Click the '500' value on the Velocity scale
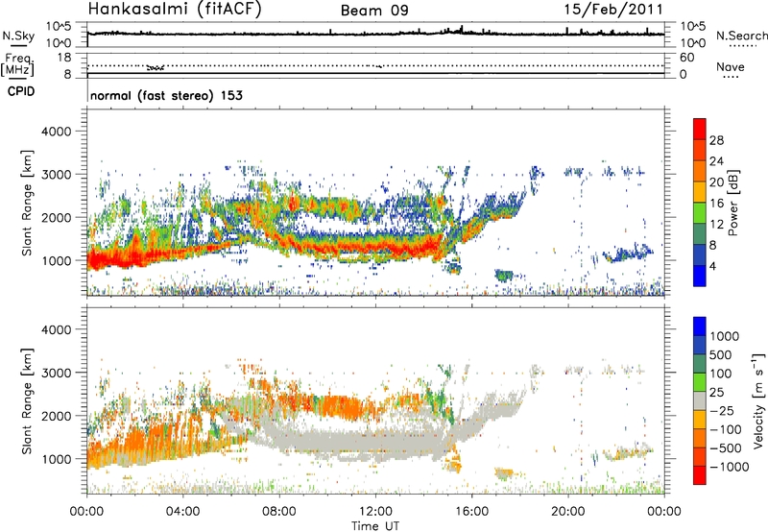Screen dimensions: 768x532 [720, 355]
